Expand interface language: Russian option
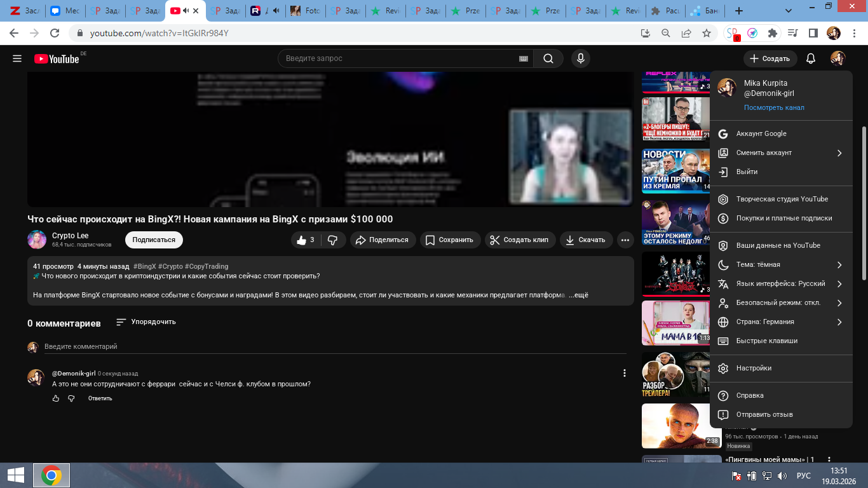This screenshot has height=488, width=868. point(780,283)
